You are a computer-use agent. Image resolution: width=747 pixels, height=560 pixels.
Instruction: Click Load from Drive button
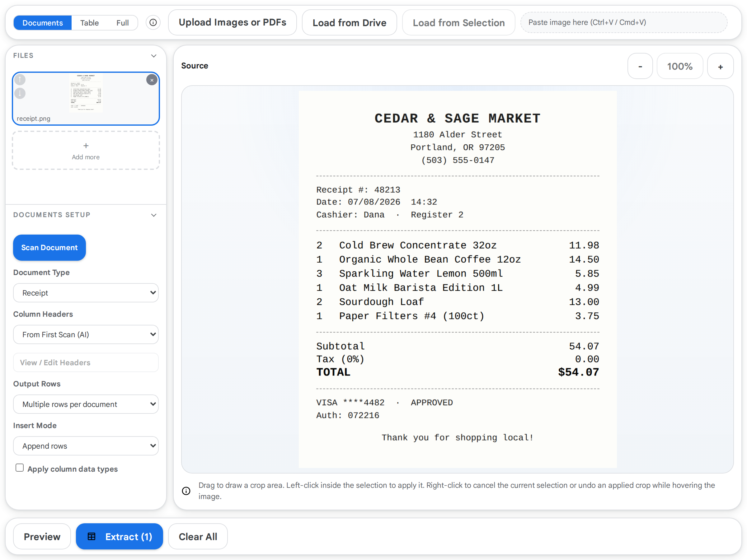point(349,23)
